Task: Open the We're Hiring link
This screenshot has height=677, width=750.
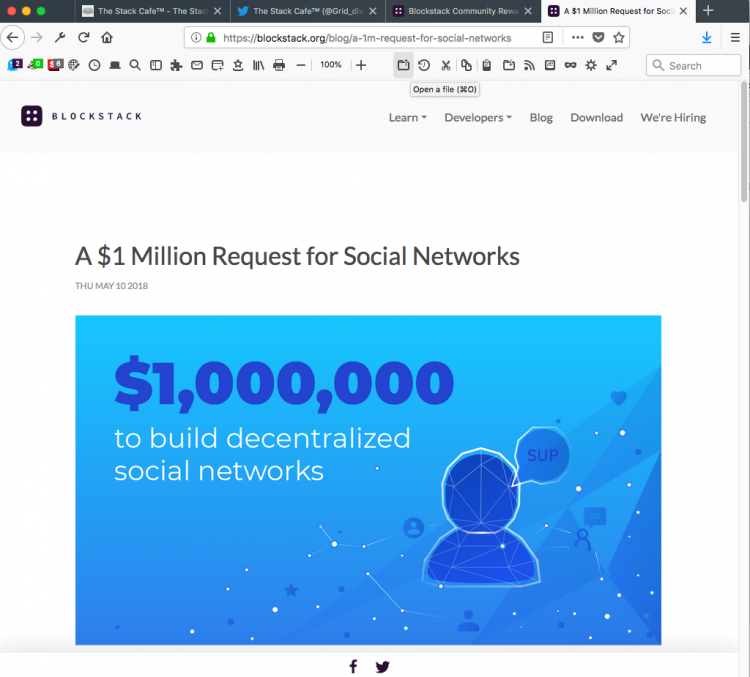Action: coord(673,118)
